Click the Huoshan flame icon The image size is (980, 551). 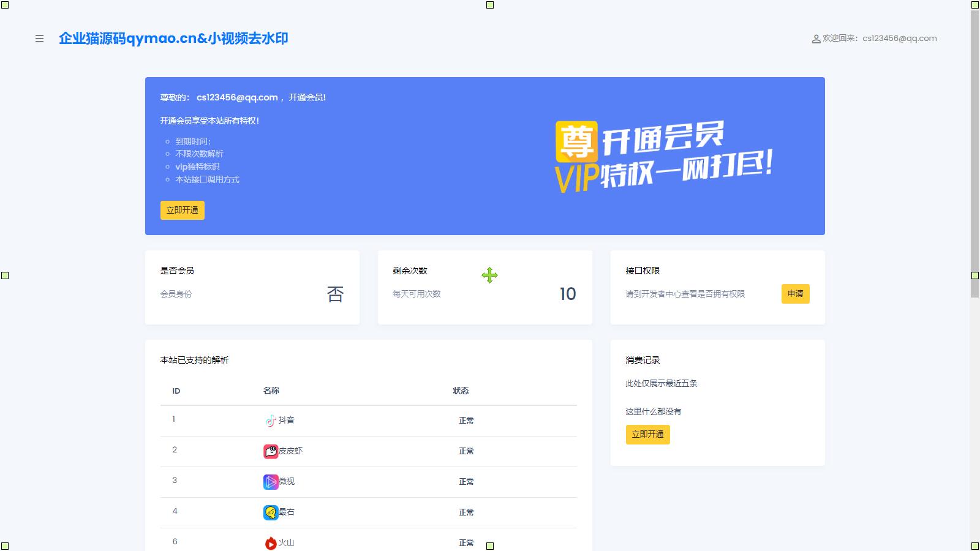pyautogui.click(x=271, y=542)
